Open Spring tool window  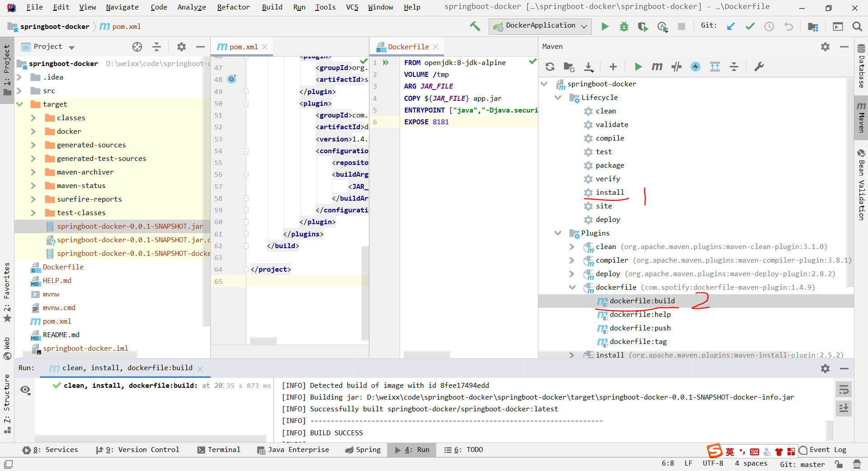tap(363, 450)
